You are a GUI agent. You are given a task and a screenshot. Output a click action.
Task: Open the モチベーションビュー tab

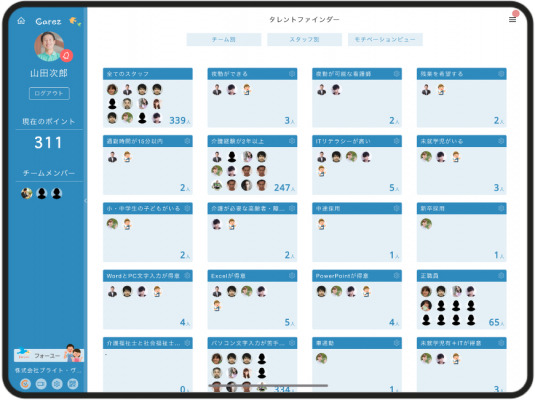click(385, 40)
